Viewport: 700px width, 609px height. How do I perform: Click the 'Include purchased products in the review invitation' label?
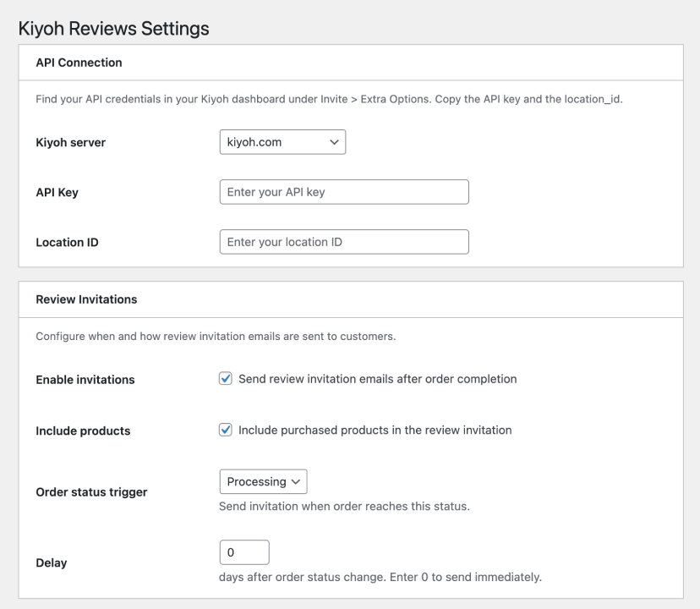point(375,430)
